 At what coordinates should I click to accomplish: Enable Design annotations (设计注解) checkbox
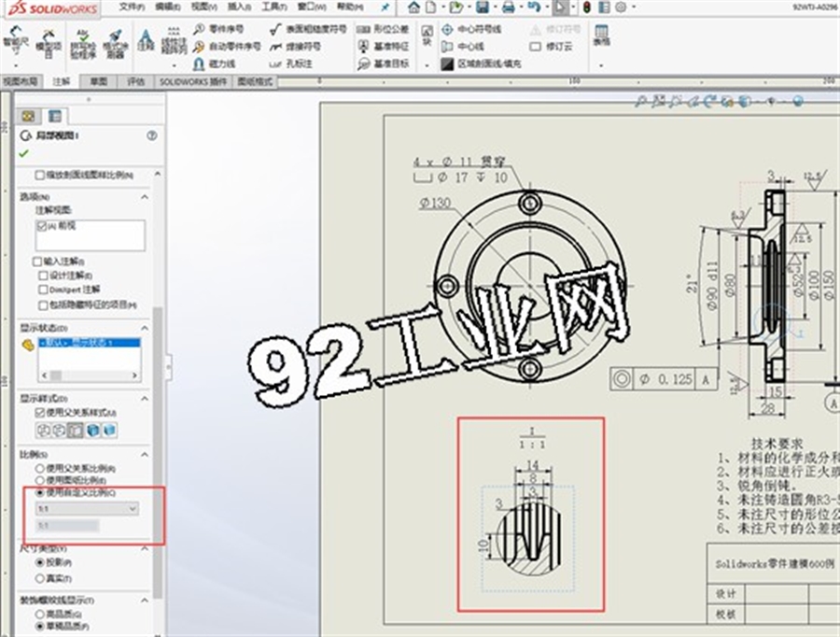click(x=43, y=276)
